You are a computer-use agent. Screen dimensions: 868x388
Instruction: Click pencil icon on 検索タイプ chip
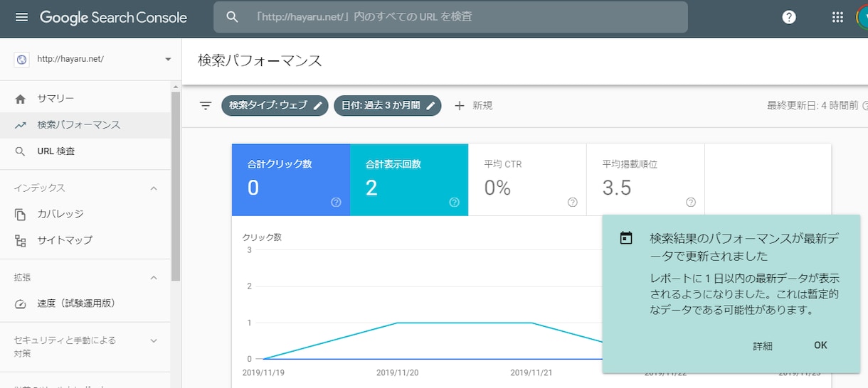(317, 105)
